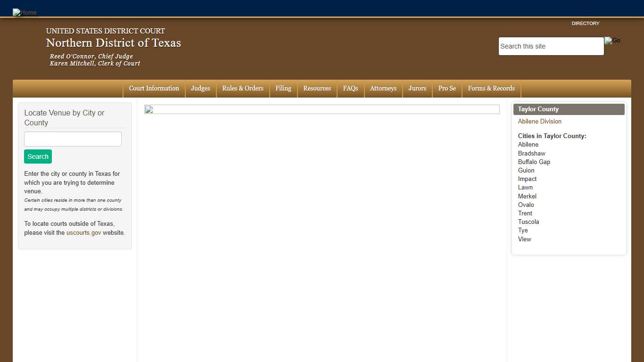Click the broken map image banner
Screen dimensions: 644x362
pos(322,109)
